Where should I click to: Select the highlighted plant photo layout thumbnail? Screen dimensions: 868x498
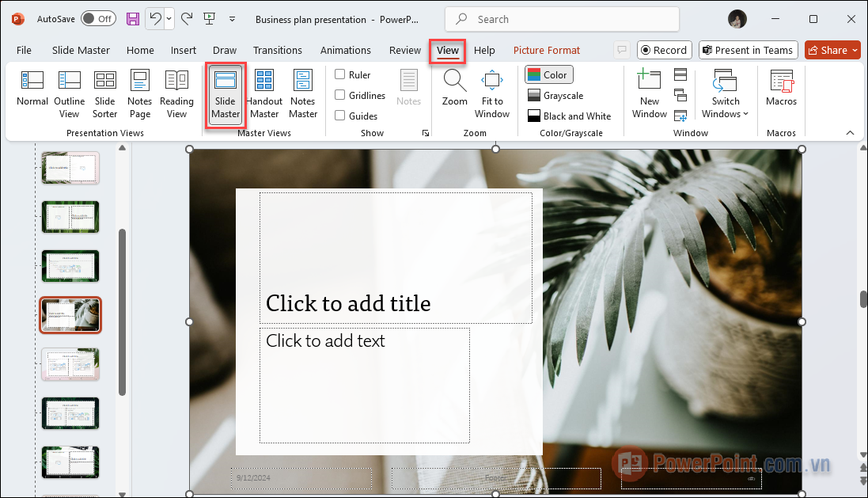pos(71,314)
